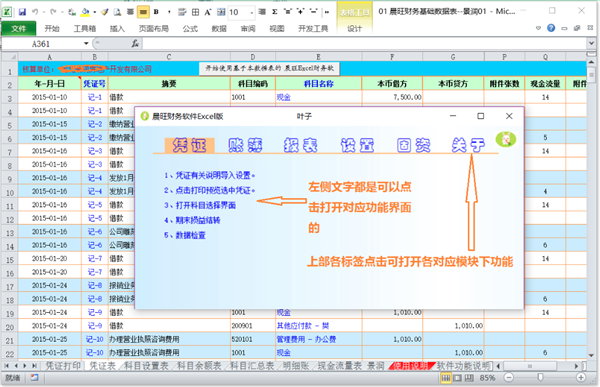Go to first sheet tab navigation arrow
This screenshot has width=600, height=387.
(x=7, y=366)
